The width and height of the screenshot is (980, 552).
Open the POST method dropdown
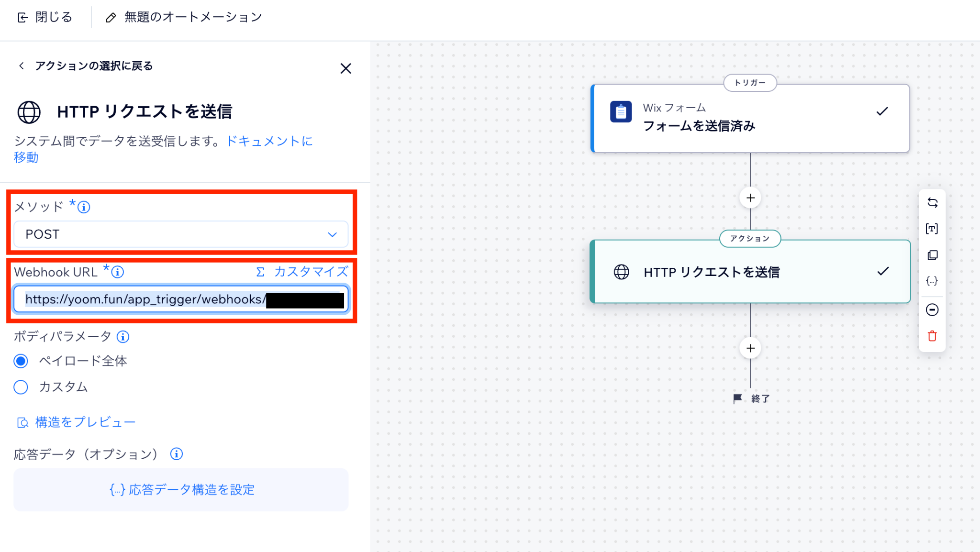pyautogui.click(x=181, y=234)
